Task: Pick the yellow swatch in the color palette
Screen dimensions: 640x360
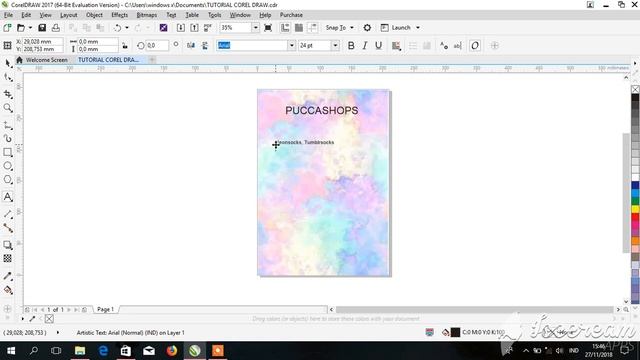Action: [635, 209]
